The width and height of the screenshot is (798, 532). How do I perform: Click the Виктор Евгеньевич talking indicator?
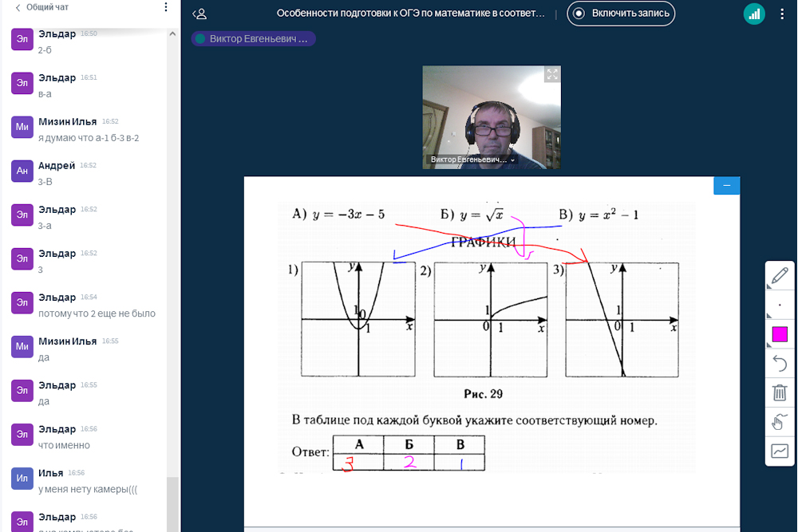tap(253, 39)
